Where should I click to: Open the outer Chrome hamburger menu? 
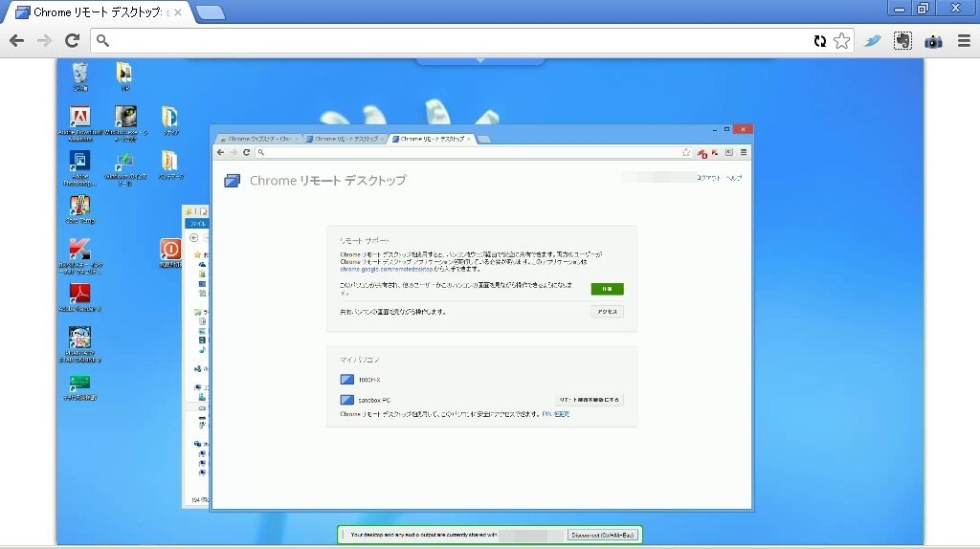tap(964, 41)
